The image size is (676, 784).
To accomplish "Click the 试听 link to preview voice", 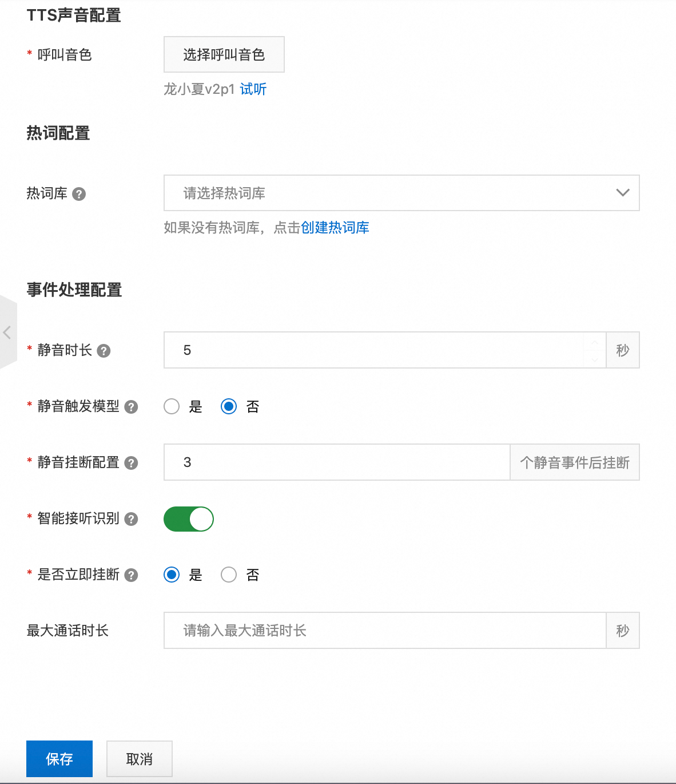I will pos(253,89).
